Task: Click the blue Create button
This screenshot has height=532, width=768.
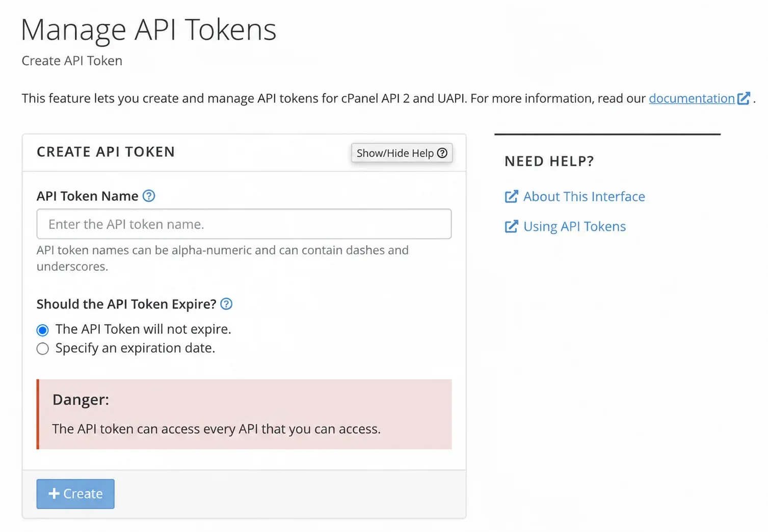Action: [x=75, y=494]
